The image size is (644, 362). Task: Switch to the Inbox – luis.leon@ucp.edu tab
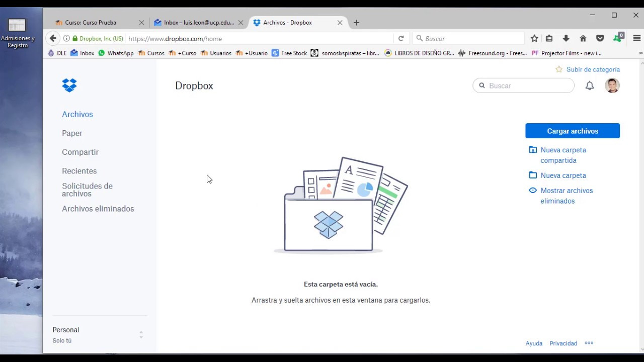(198, 22)
